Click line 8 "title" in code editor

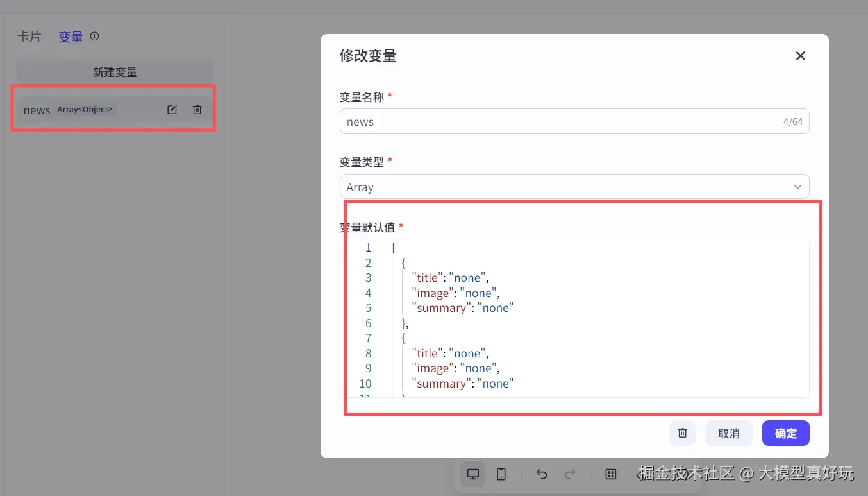point(428,354)
